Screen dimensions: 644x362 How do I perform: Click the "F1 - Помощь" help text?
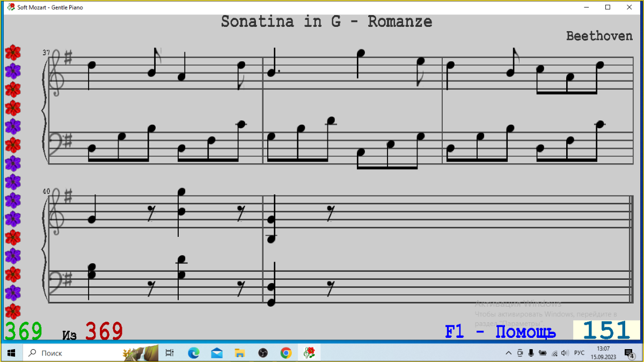[500, 332]
